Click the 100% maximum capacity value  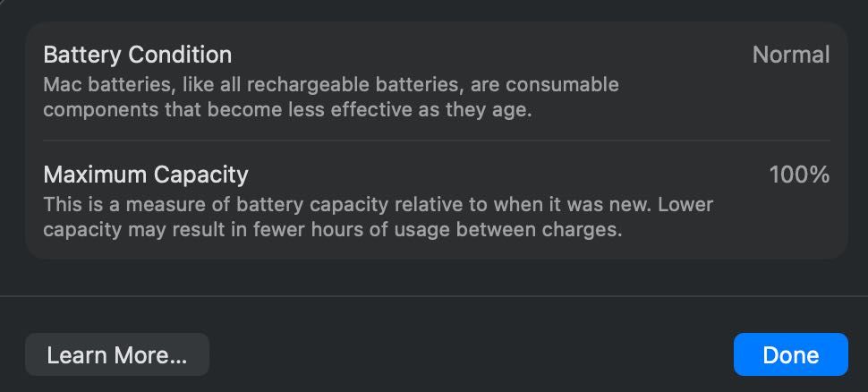click(x=799, y=174)
